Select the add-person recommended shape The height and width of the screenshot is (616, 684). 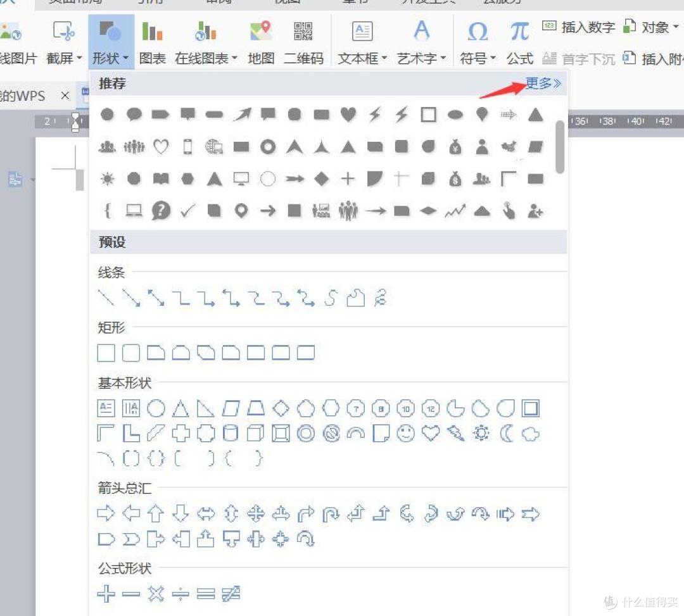pyautogui.click(x=535, y=211)
